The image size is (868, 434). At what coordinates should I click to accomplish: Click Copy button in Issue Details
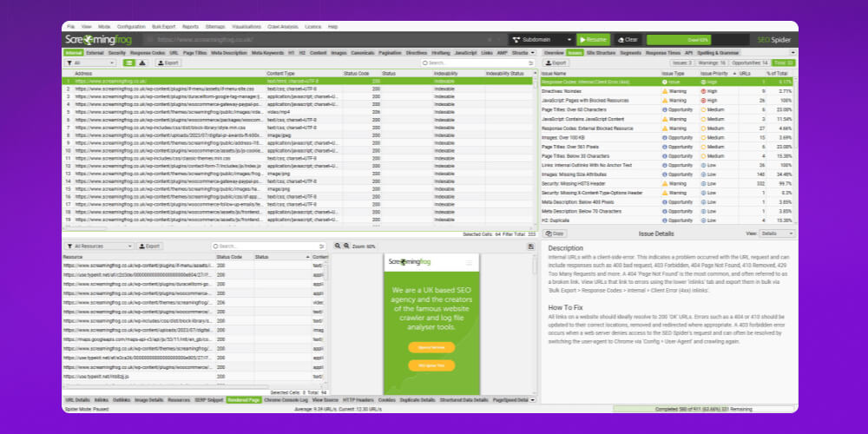(555, 233)
